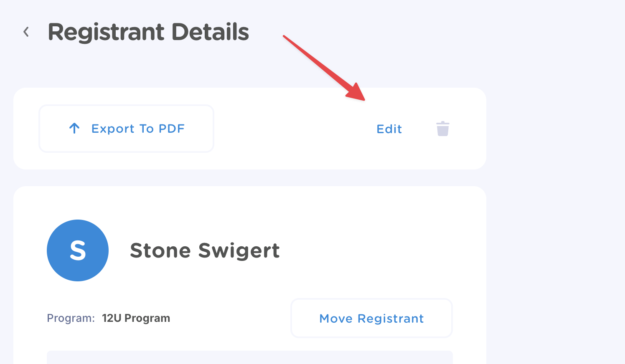Select the Registrant Details page heading
Viewport: 625px width, 364px height.
pyautogui.click(x=148, y=32)
